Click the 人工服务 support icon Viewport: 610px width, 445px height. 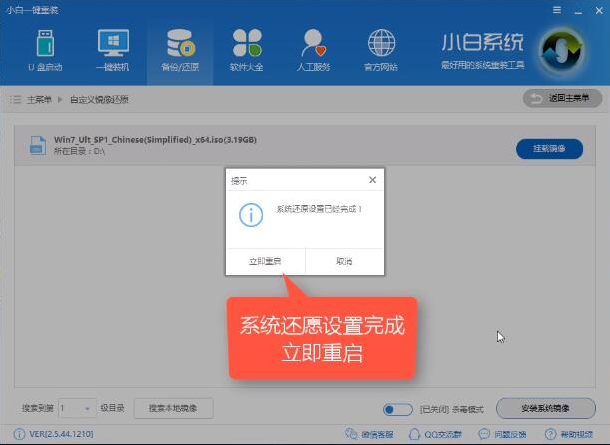point(314,49)
